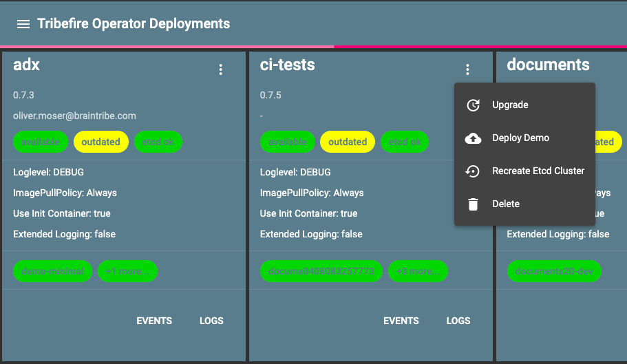Select Recreate Etcd Cluster menu option

tap(538, 171)
